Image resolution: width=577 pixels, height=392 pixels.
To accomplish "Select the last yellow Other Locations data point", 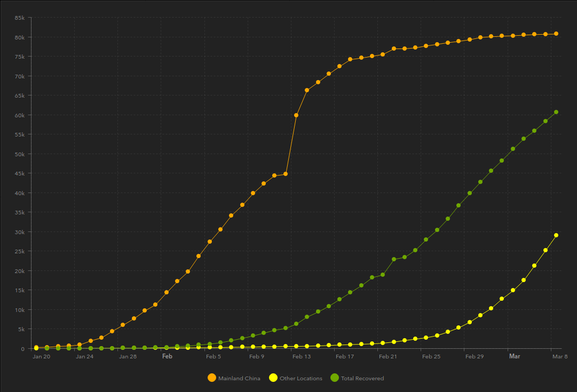I will point(556,235).
